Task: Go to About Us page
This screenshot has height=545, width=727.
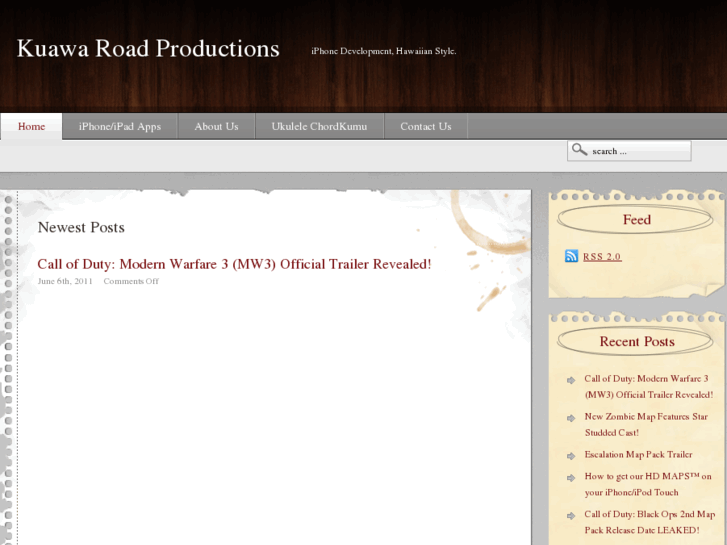Action: coord(217,126)
